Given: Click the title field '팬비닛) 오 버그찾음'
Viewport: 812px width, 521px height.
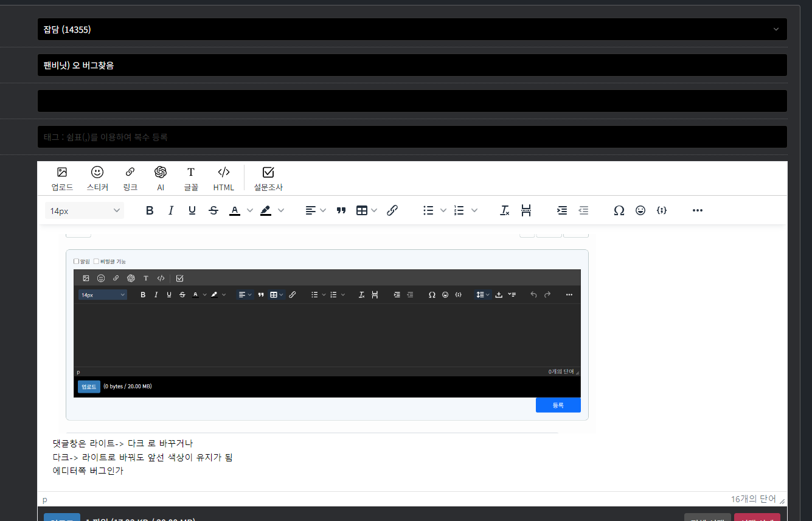Looking at the screenshot, I should 412,65.
